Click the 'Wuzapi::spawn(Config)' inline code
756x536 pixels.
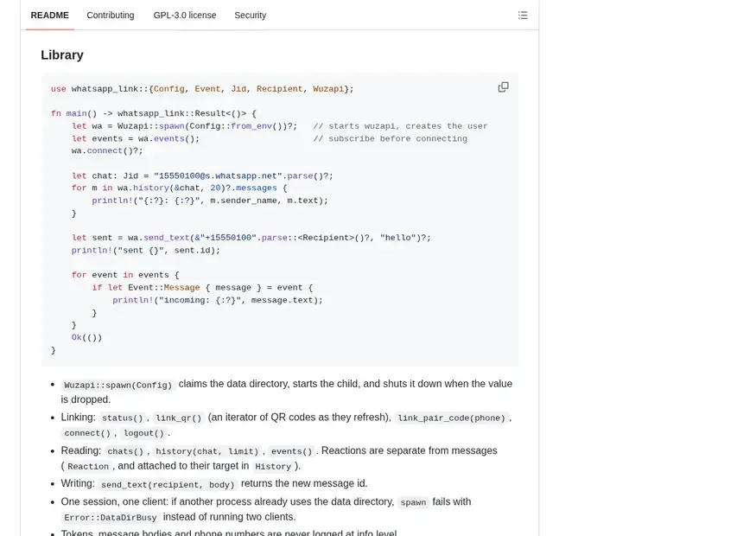(118, 385)
